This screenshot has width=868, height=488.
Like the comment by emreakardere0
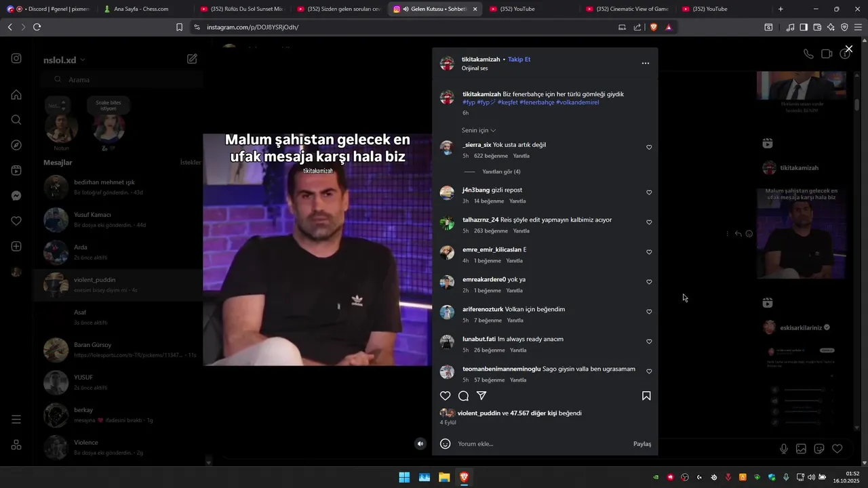point(649,282)
